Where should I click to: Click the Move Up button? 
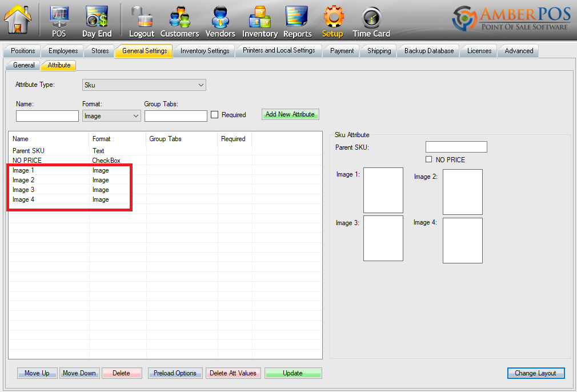tap(37, 373)
